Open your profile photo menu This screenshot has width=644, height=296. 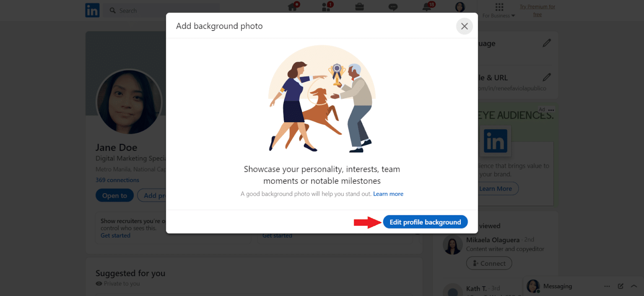click(460, 7)
